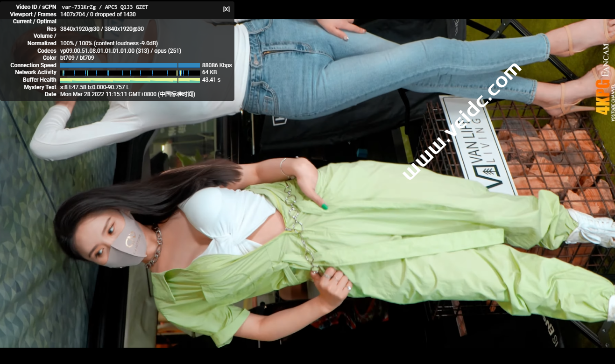Click the blue Connection Speed bar

coord(130,65)
